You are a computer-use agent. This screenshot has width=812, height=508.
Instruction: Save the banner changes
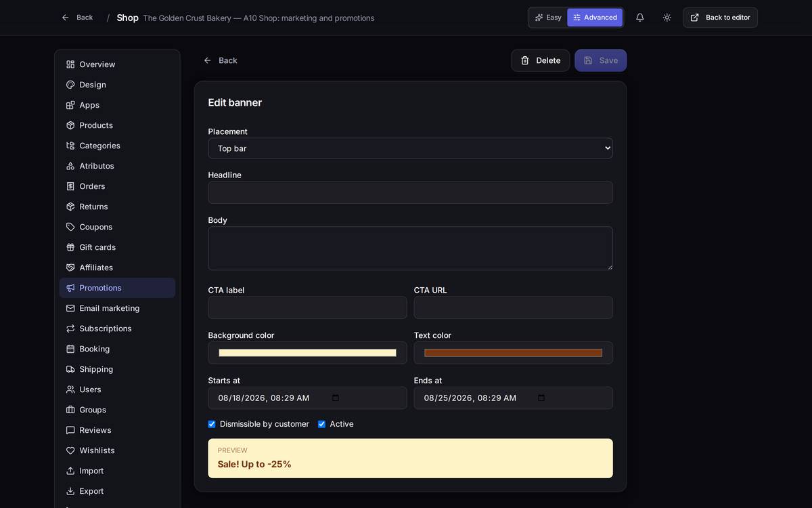point(601,60)
